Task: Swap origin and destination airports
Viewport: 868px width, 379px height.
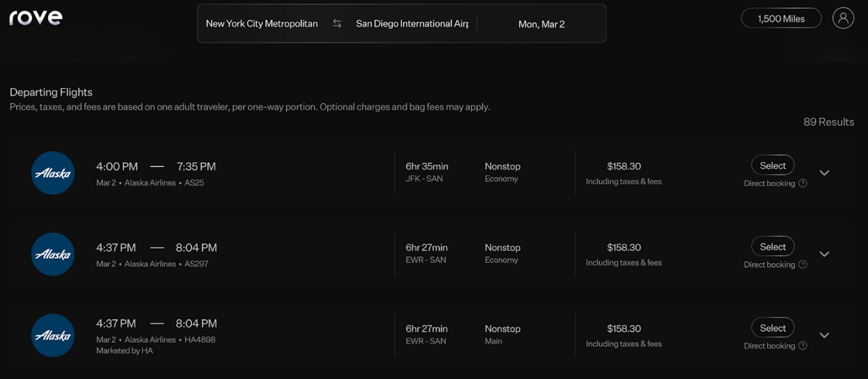Action: click(x=337, y=24)
